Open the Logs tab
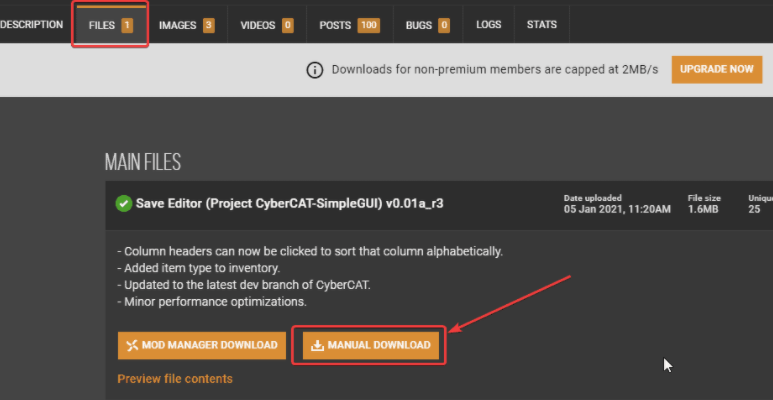The image size is (773, 400). (489, 25)
